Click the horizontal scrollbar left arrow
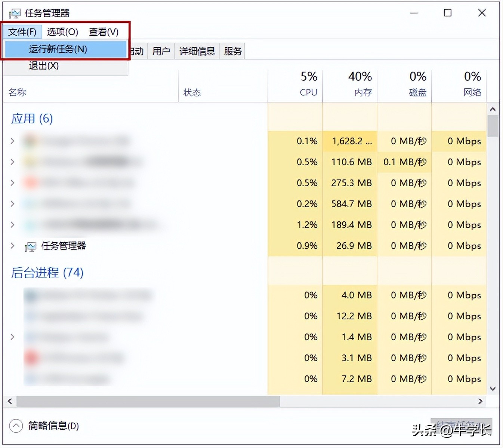This screenshot has width=503, height=448. point(10,401)
